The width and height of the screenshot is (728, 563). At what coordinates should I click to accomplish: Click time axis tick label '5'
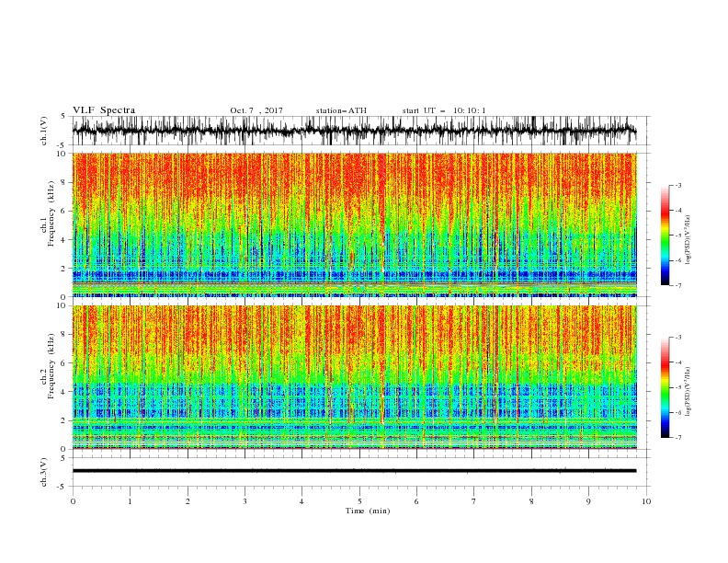[359, 501]
